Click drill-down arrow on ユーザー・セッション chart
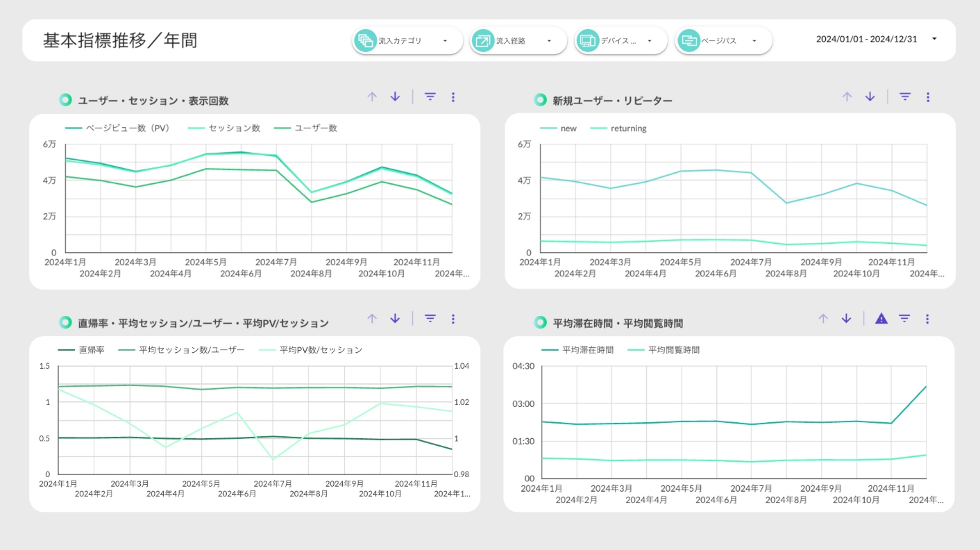The image size is (980, 550). coord(395,97)
